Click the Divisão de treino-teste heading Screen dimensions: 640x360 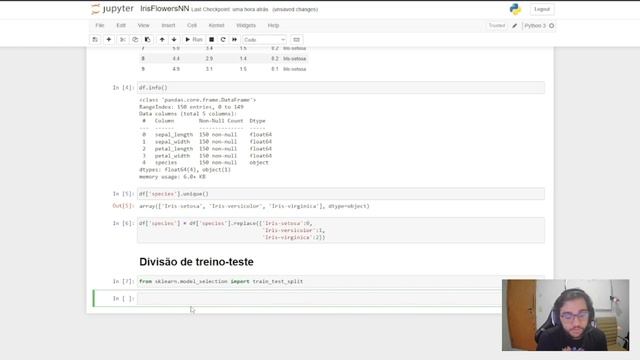tap(196, 262)
